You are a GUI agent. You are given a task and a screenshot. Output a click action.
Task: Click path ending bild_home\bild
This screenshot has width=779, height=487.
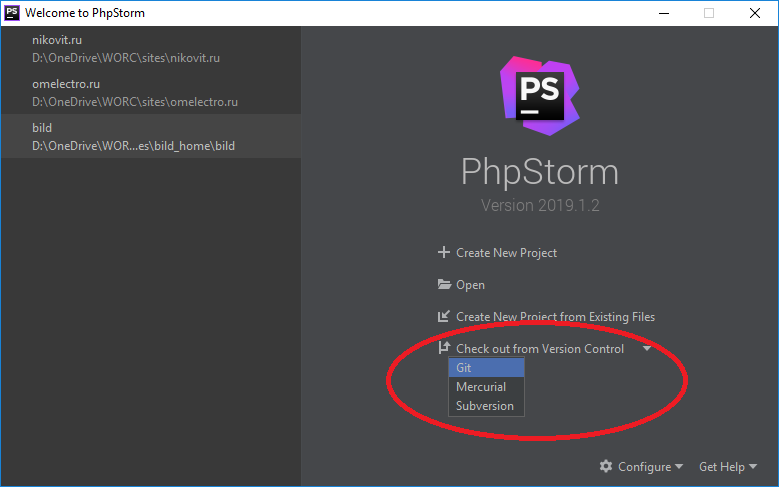[133, 146]
